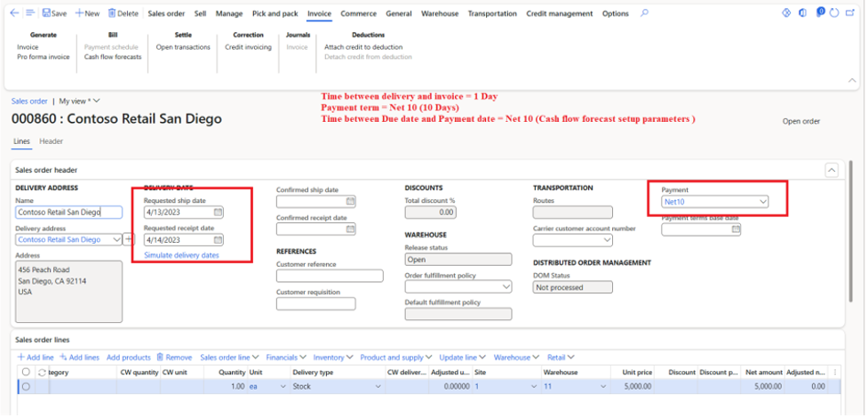Open Cash flow forecasts

click(113, 57)
